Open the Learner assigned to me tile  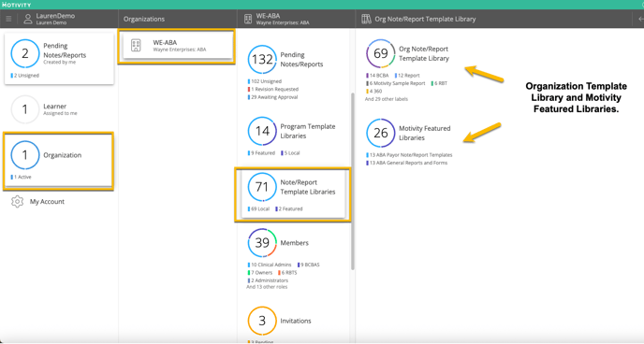pyautogui.click(x=59, y=109)
